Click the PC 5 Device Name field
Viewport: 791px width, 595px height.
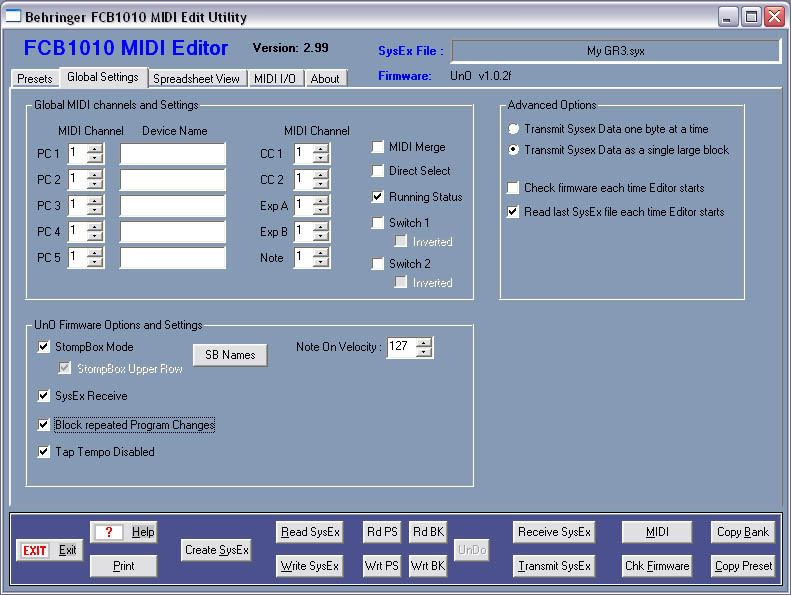[x=173, y=257]
